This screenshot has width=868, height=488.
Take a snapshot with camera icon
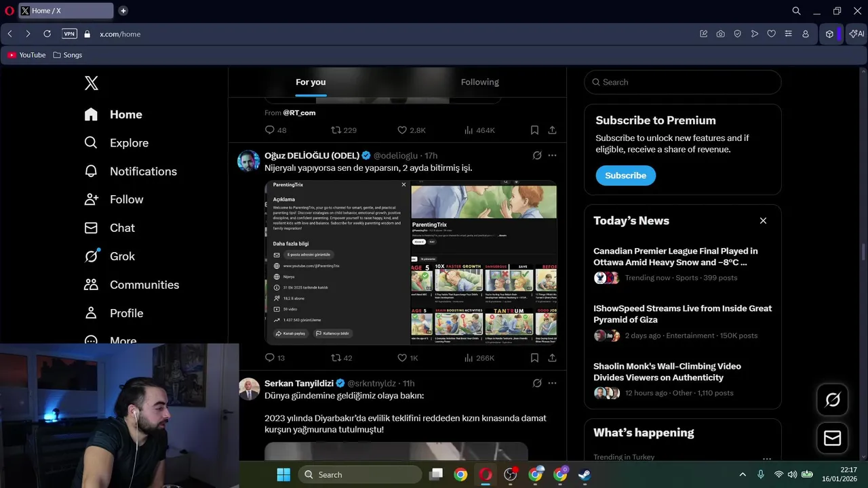(720, 34)
